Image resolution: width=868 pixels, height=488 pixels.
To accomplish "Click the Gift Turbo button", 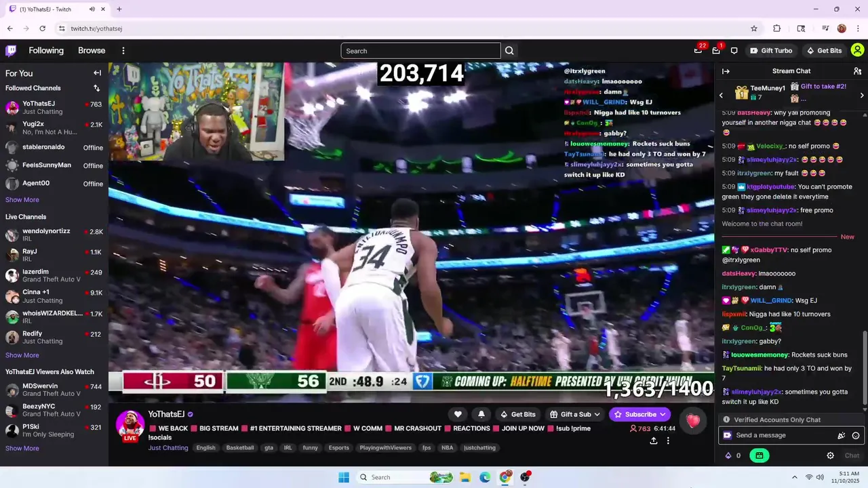I will tap(771, 51).
